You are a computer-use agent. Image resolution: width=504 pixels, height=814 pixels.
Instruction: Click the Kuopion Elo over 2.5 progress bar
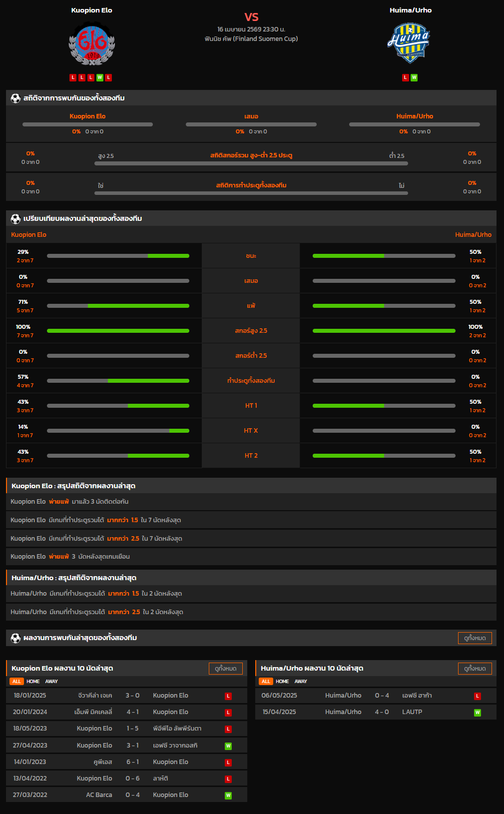click(x=118, y=331)
